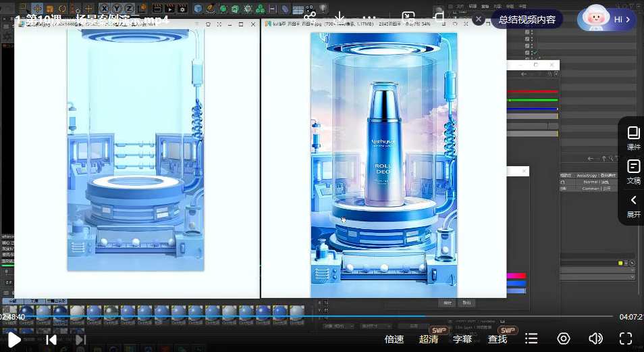This screenshot has height=352, width=644.
Task: Open the 文稿 transcript panel
Action: pos(633,171)
